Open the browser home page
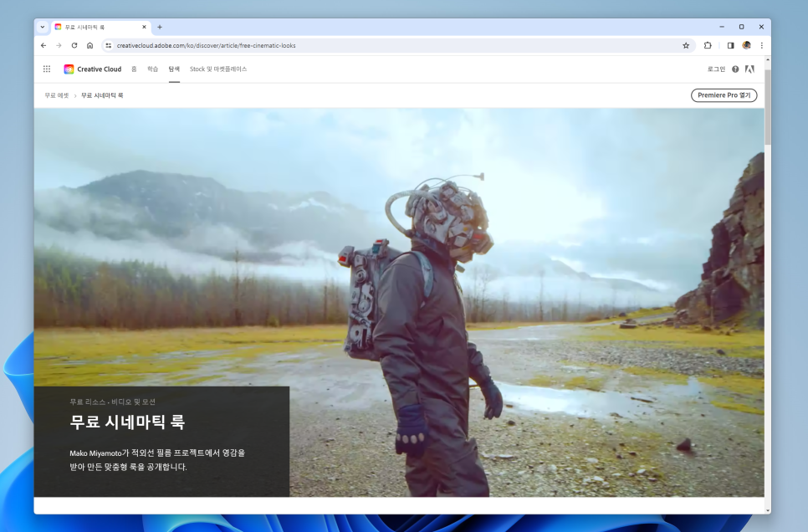 89,45
